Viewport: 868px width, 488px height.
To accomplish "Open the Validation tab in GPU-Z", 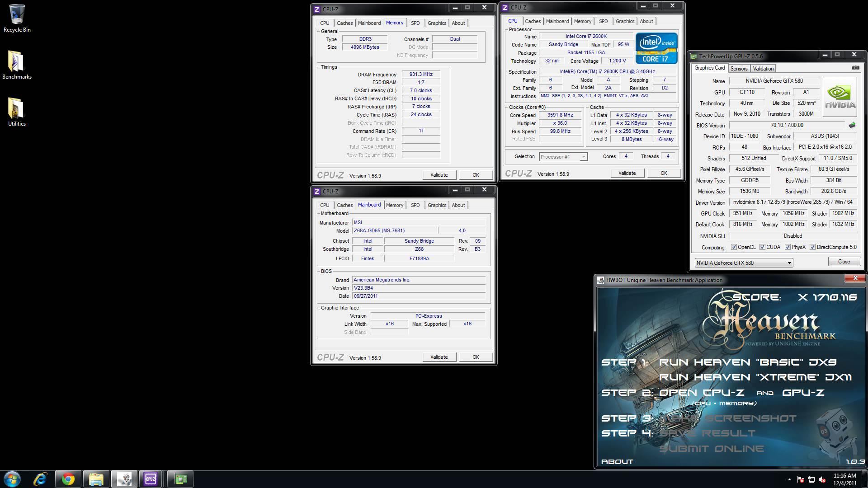I will (763, 69).
